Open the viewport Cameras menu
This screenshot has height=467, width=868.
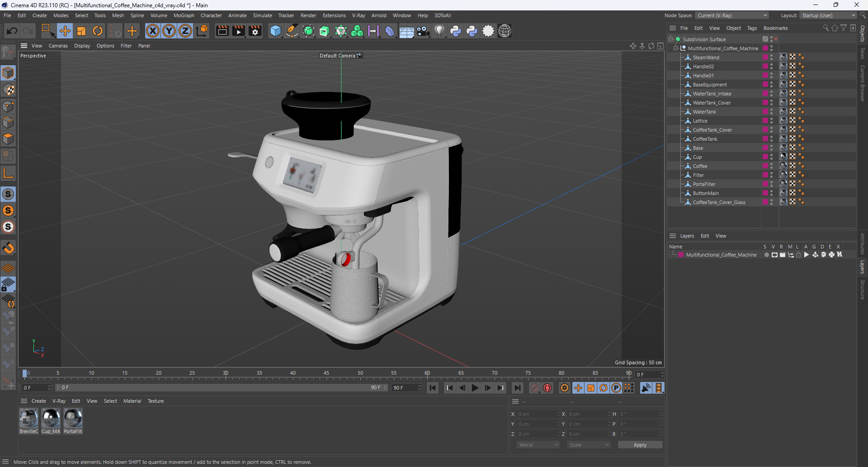[x=58, y=46]
